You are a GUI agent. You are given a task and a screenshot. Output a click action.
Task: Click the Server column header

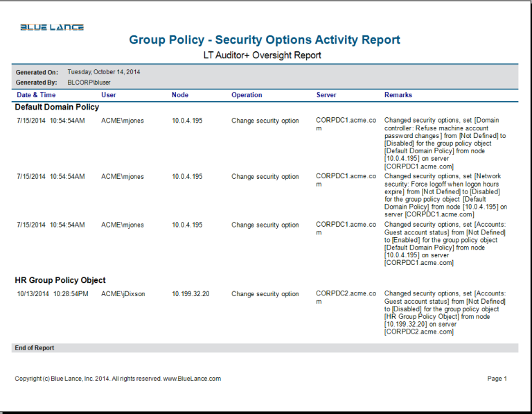point(326,95)
